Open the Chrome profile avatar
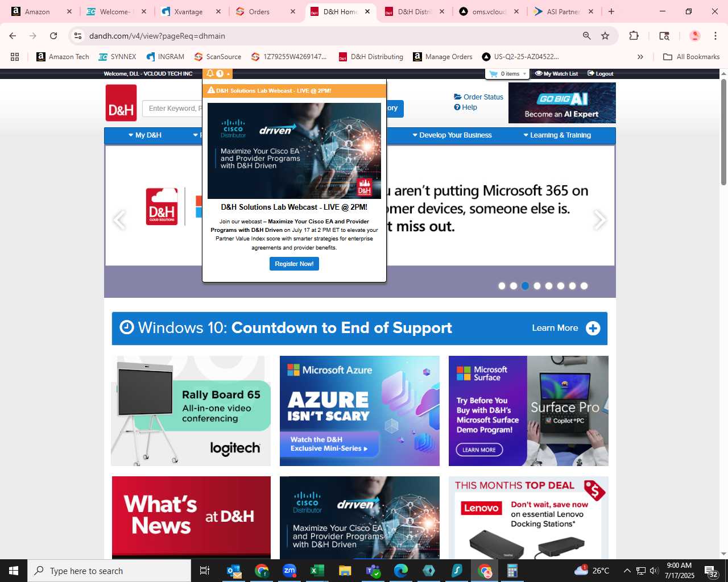Viewport: 728px width, 582px height. (695, 36)
